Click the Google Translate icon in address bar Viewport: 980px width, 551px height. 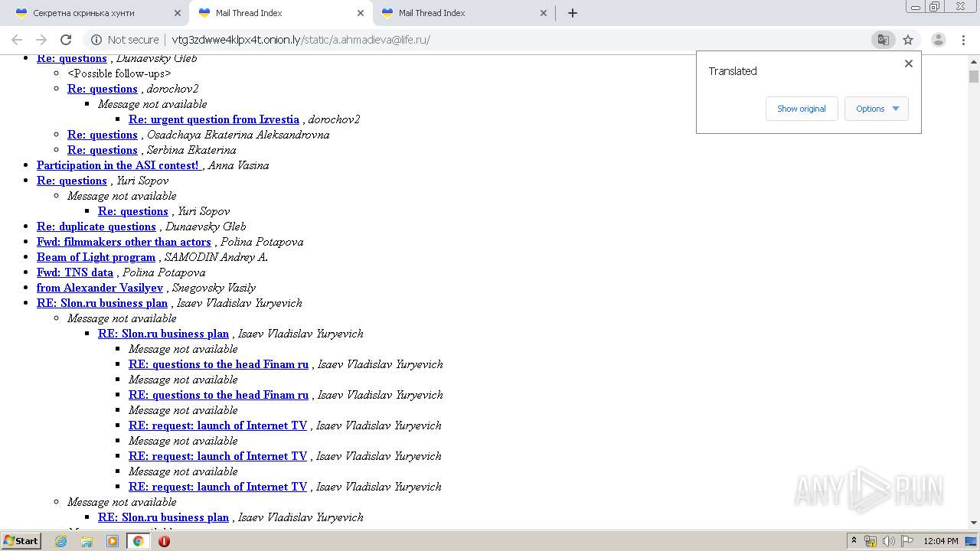(x=883, y=40)
